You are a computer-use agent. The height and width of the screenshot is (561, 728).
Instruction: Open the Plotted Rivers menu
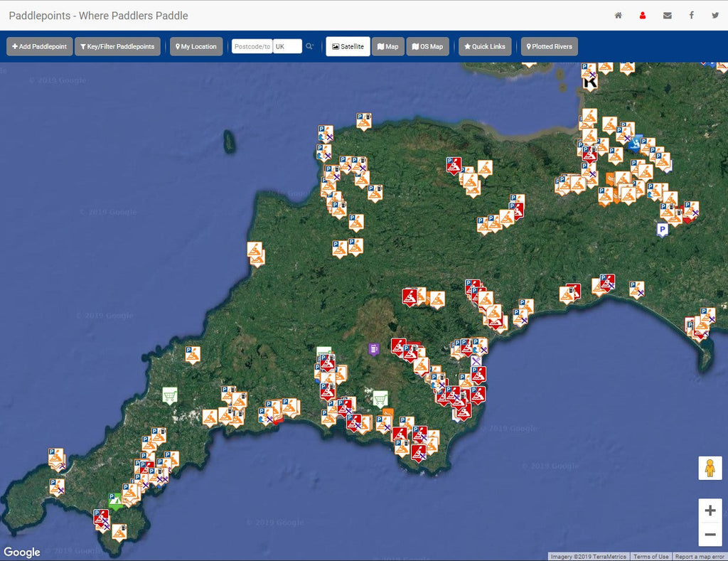[x=549, y=46]
